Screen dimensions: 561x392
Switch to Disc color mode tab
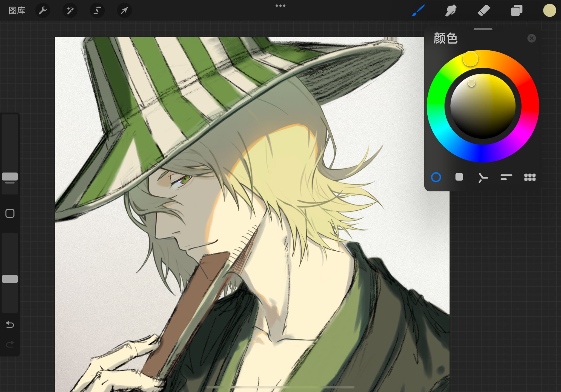436,177
